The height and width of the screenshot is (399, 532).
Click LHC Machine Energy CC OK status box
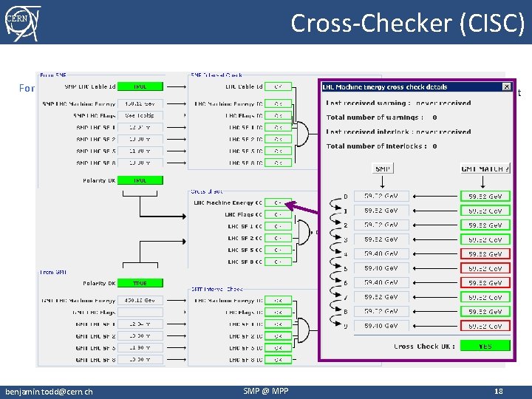pos(278,202)
